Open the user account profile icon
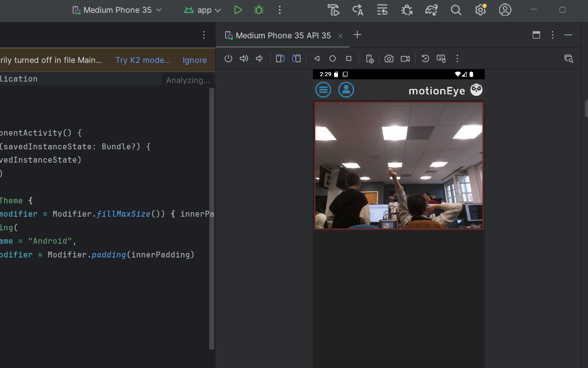This screenshot has width=588, height=368. point(505,10)
